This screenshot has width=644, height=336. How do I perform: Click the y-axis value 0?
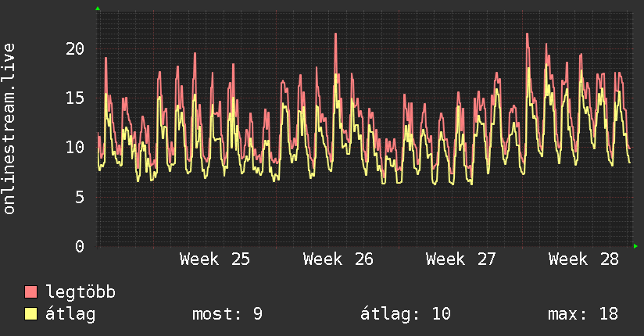point(80,246)
